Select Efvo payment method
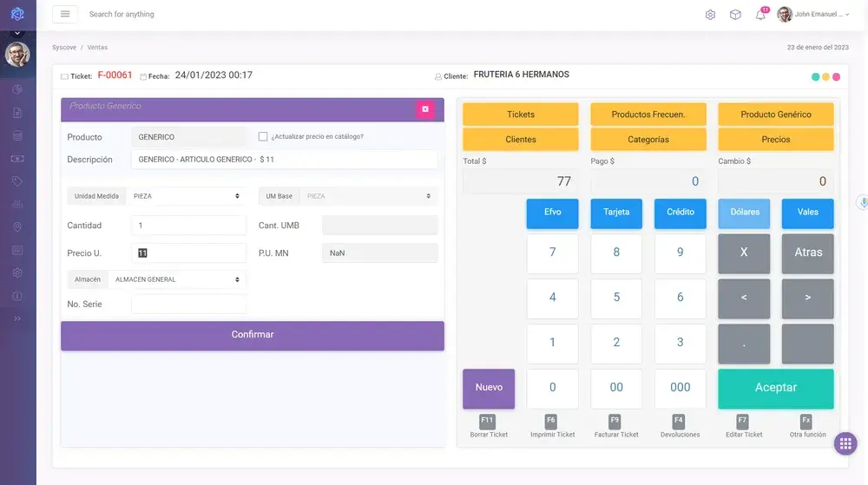This screenshot has width=868, height=485. tap(552, 213)
